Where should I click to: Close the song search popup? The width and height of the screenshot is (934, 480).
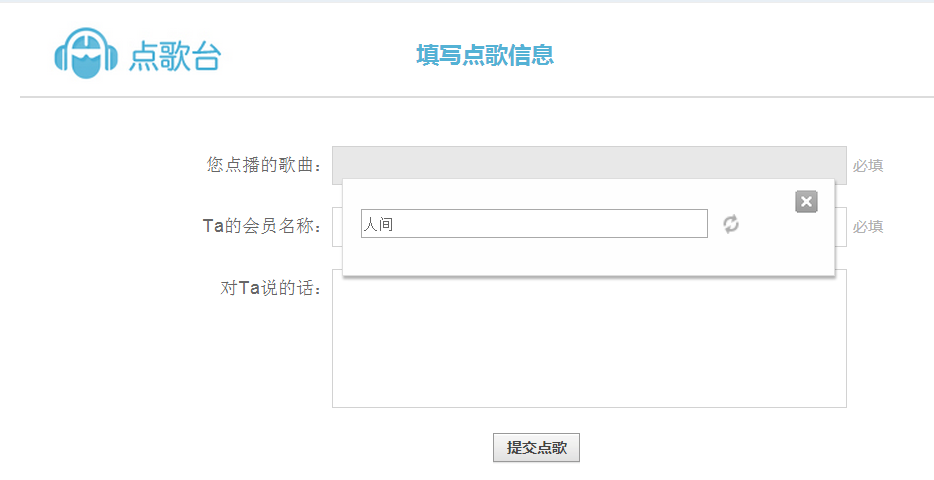pos(806,202)
